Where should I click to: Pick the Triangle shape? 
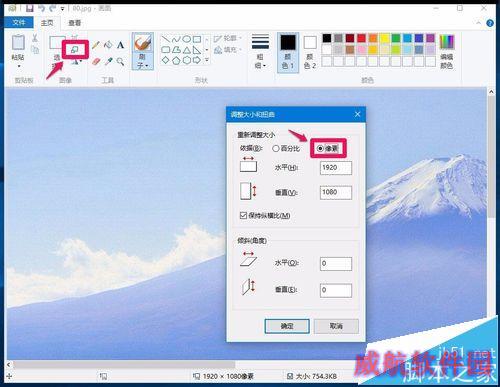click(187, 50)
